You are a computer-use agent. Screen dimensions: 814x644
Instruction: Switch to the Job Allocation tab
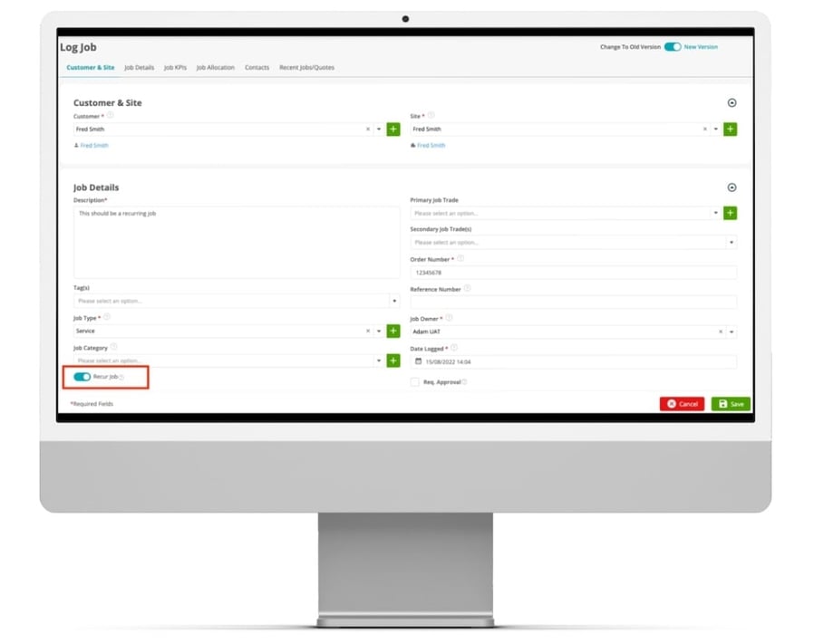pos(215,68)
